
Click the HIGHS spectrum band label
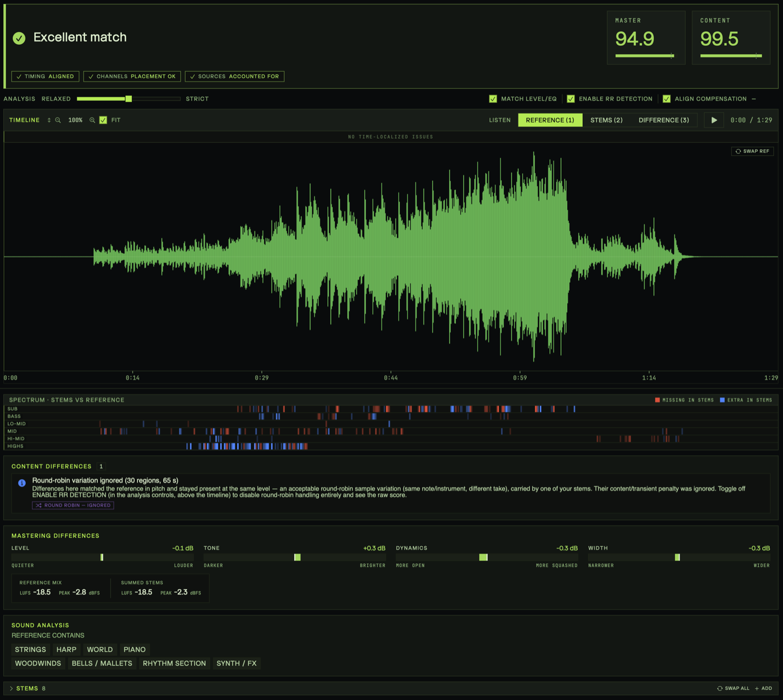[x=16, y=446]
